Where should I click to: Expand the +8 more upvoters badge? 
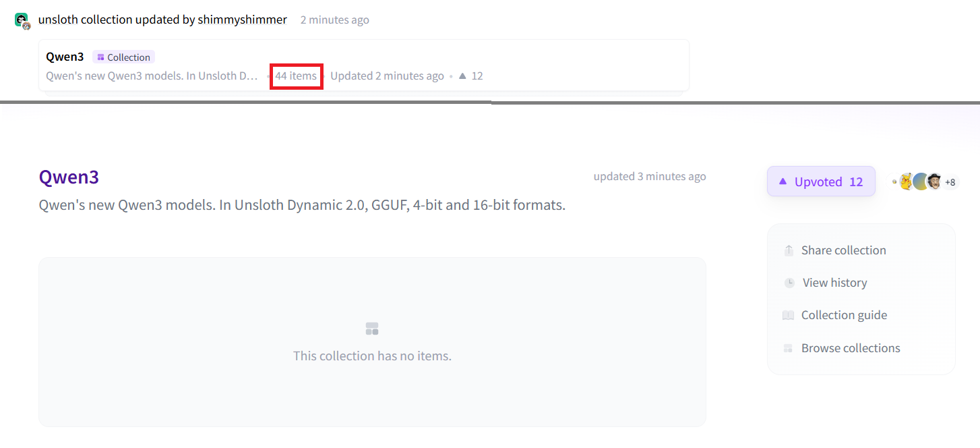click(950, 182)
